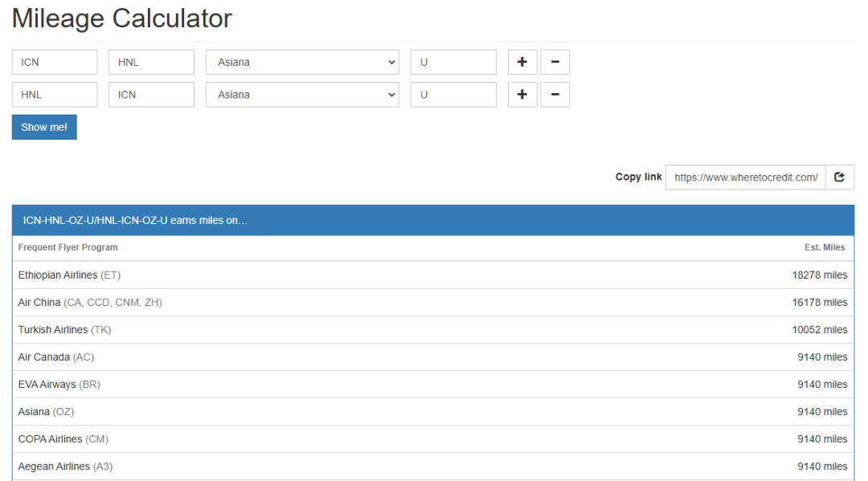Add a segment after the HNL-ICN row
868x481 pixels.
[x=522, y=95]
